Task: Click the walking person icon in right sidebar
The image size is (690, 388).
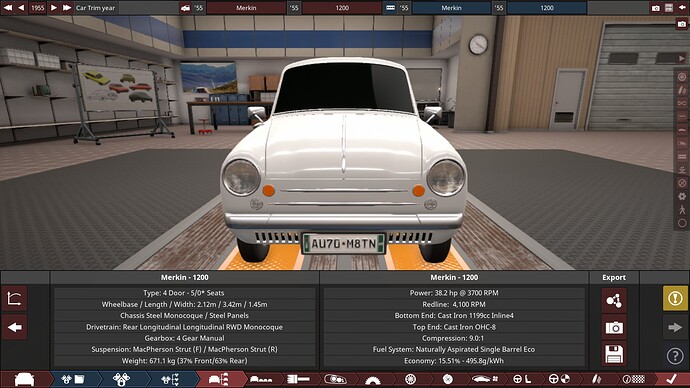Action: pos(682,210)
